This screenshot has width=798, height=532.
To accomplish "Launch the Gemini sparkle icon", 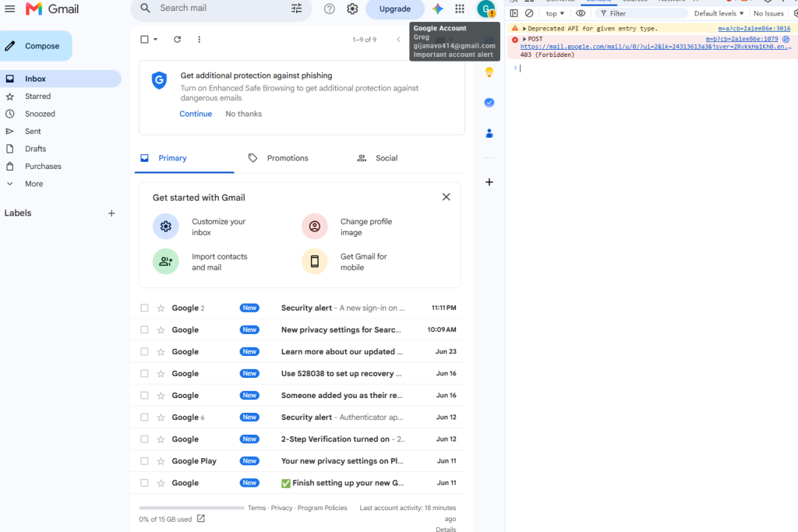I will [x=438, y=9].
